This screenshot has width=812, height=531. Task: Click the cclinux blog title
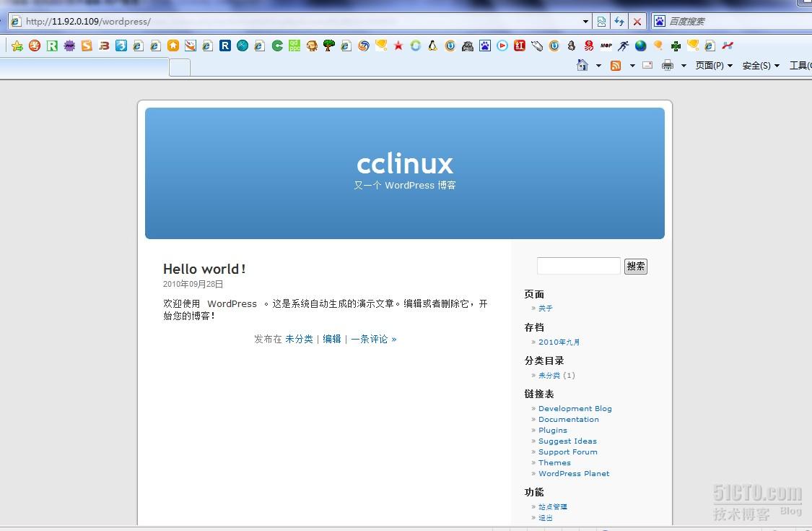(x=404, y=163)
